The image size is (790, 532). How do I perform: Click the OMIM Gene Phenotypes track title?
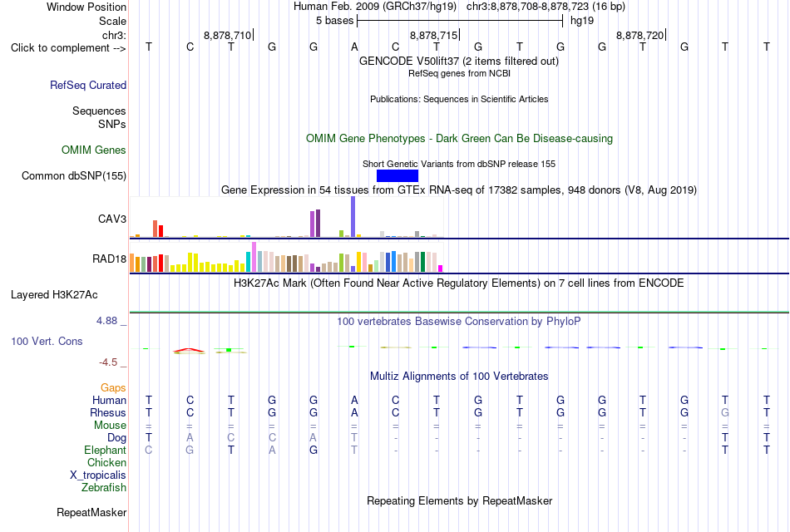(459, 139)
